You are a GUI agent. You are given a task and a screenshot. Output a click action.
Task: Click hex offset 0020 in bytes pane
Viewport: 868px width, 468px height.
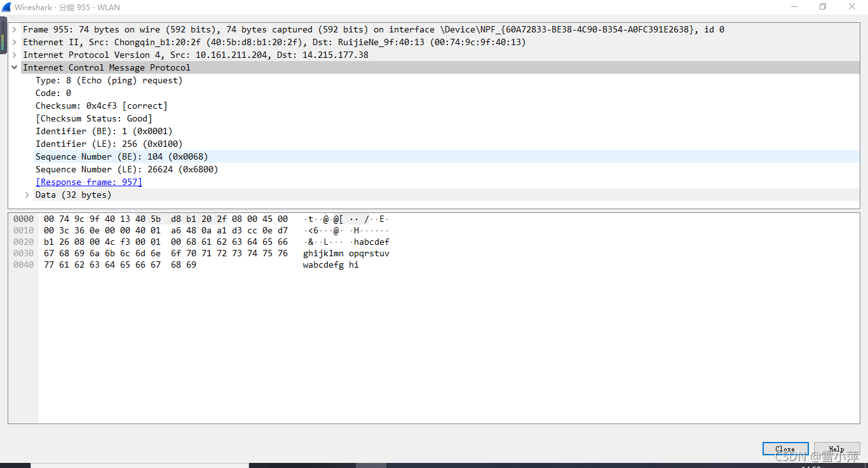click(x=24, y=242)
